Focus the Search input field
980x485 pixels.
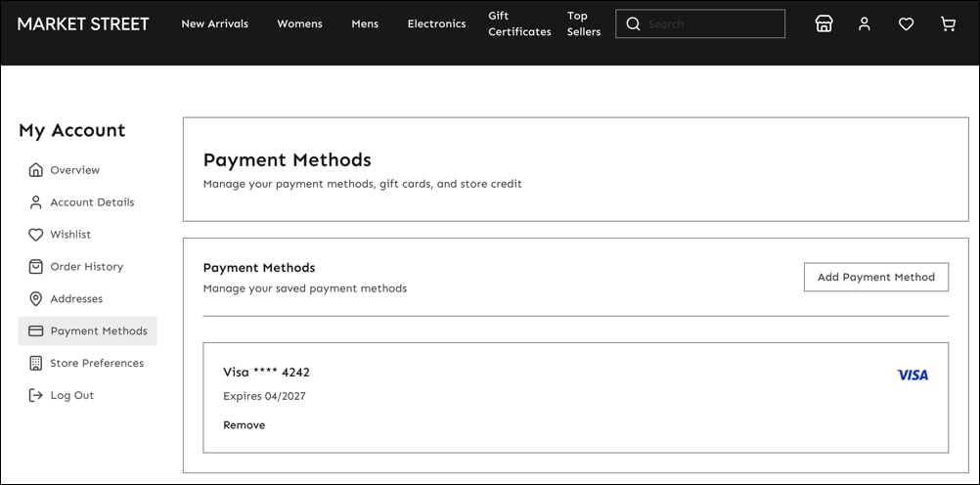click(x=700, y=23)
